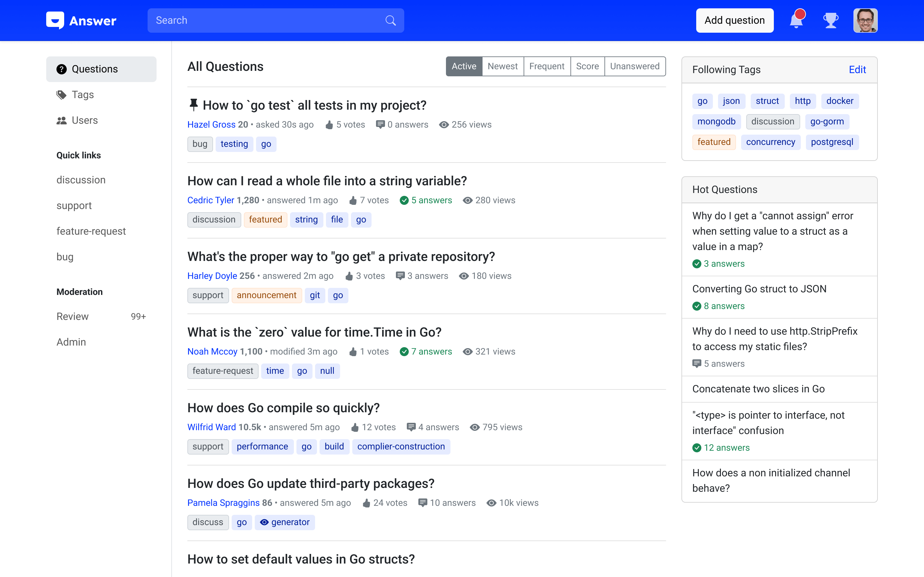Click the eye icon on generator tag

pyautogui.click(x=264, y=522)
